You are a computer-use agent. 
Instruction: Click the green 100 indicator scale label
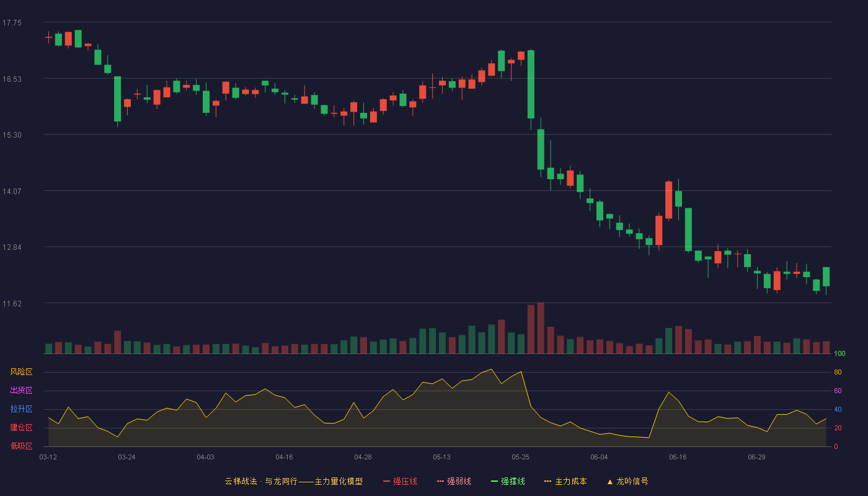coord(839,353)
